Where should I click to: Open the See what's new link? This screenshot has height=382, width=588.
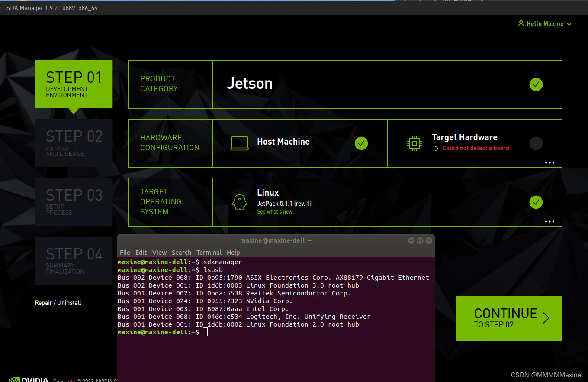[x=274, y=211]
